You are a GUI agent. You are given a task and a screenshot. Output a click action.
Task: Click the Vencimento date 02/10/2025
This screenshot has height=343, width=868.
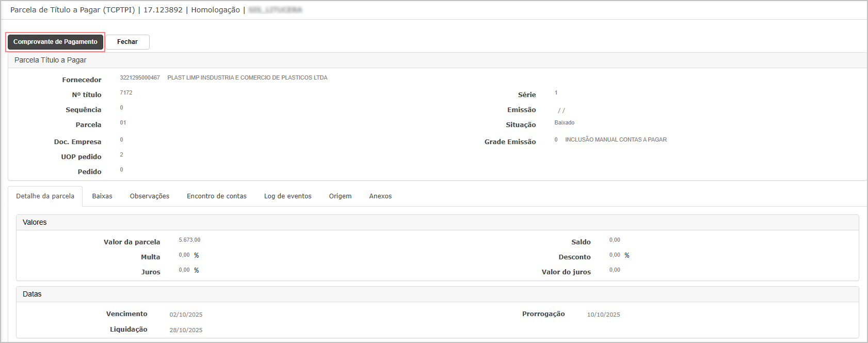[186, 315]
